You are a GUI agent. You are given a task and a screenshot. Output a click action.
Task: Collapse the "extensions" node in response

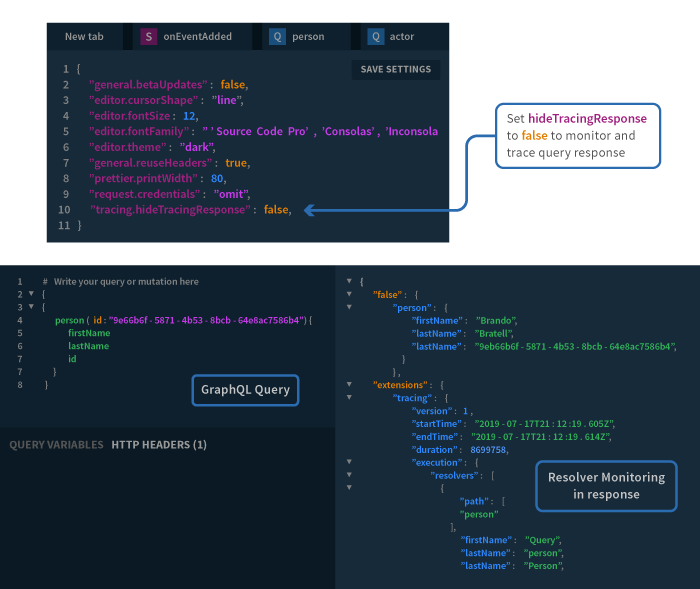pos(349,384)
